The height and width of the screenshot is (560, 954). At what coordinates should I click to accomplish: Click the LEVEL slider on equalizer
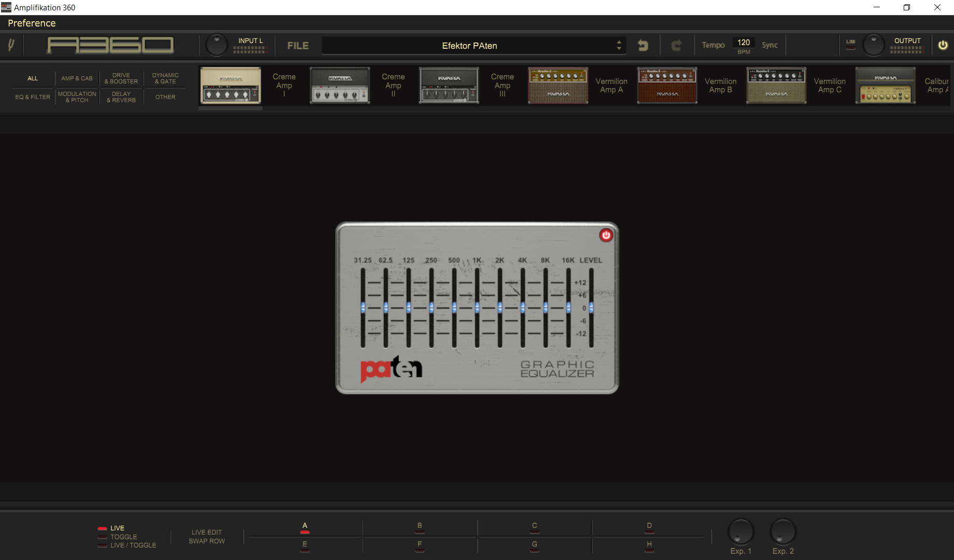click(x=591, y=307)
